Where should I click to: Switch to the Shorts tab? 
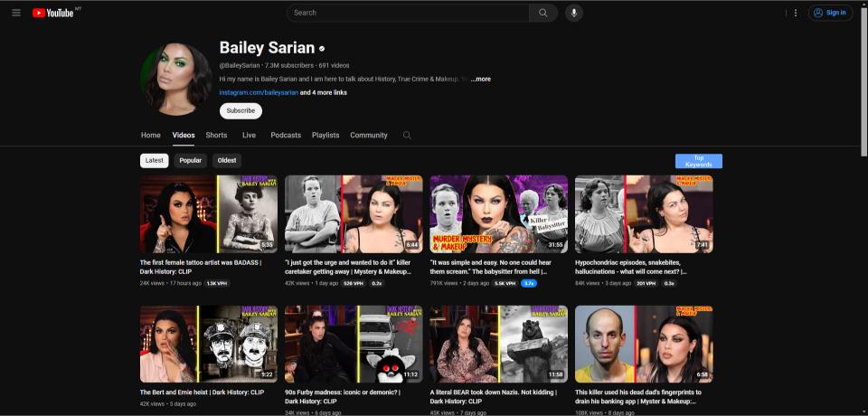pos(216,136)
